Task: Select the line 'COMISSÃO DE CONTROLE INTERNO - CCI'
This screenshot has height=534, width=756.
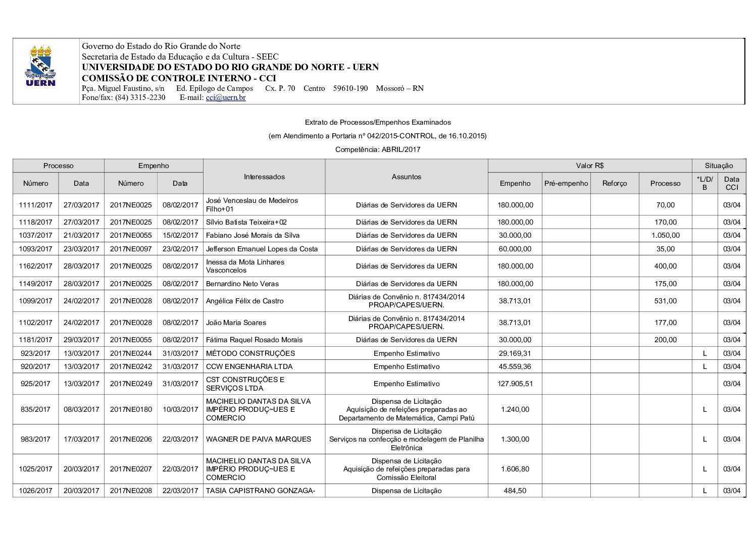Action: coord(179,78)
